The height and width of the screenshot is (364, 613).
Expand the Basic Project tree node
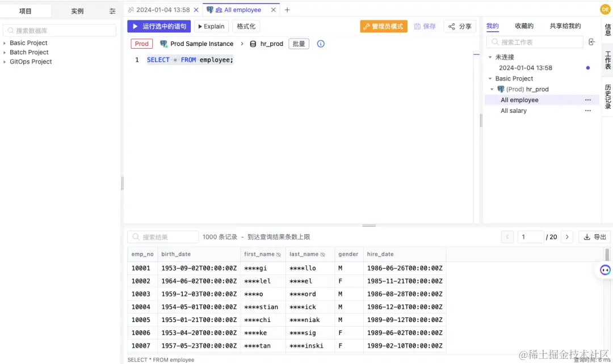click(5, 43)
